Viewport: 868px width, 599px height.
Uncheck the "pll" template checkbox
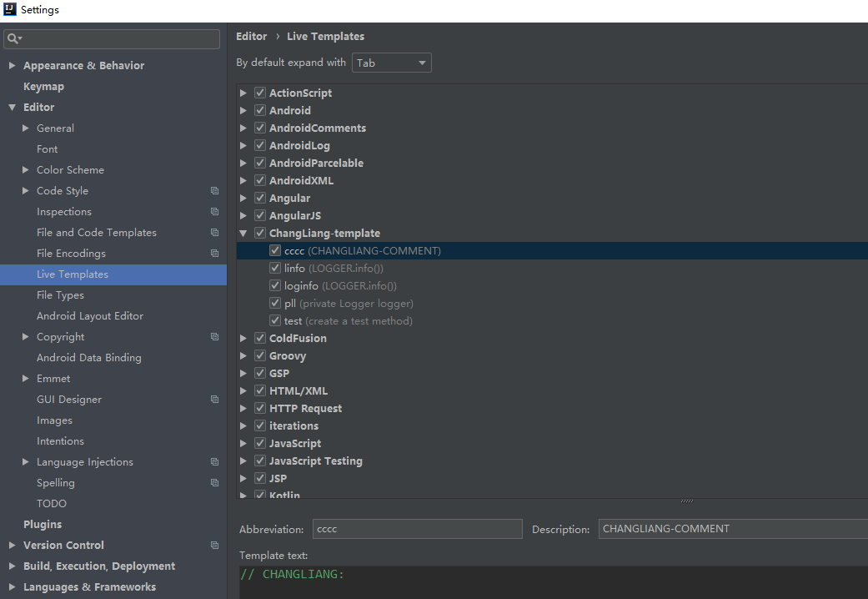(x=275, y=303)
